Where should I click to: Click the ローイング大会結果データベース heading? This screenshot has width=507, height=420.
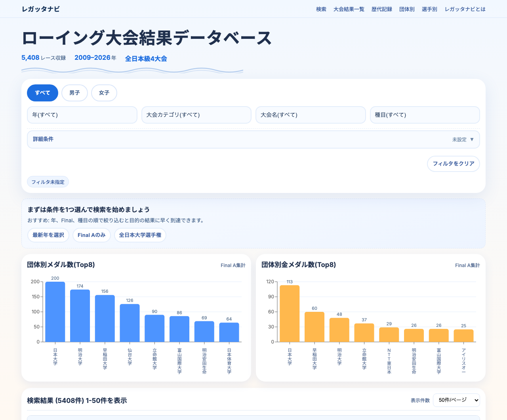[x=147, y=38]
